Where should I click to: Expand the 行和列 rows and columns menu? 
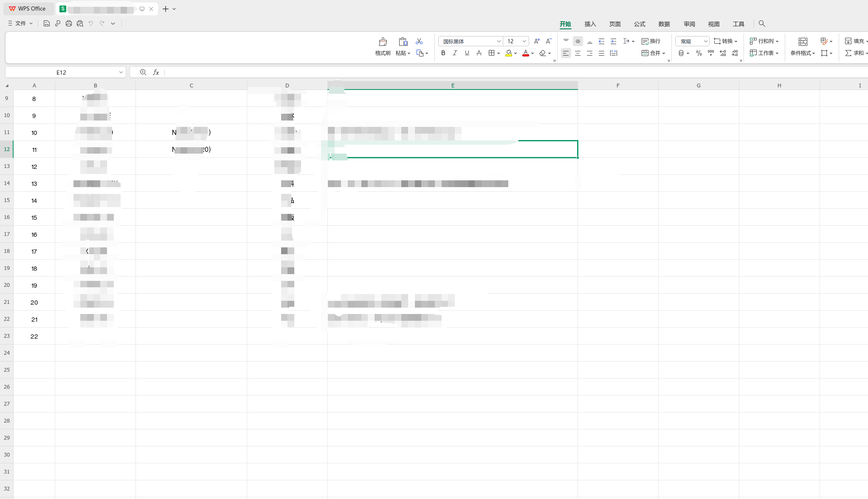764,41
